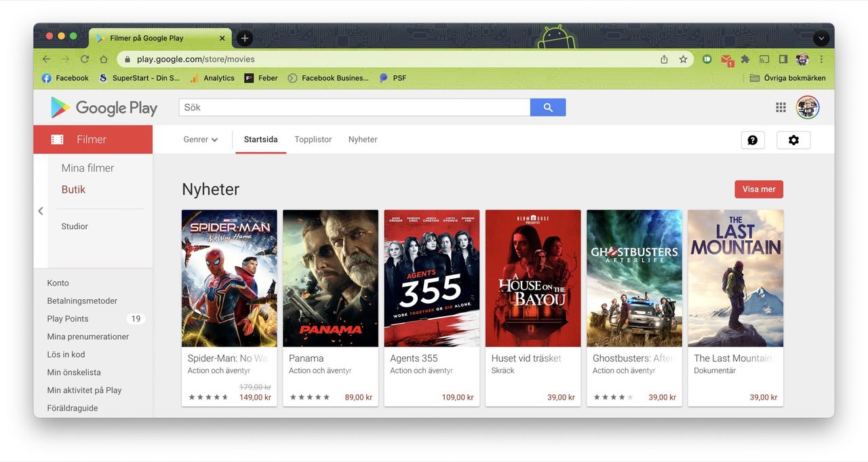Bookmark the page using the star icon
868x462 pixels.
pyautogui.click(x=683, y=59)
